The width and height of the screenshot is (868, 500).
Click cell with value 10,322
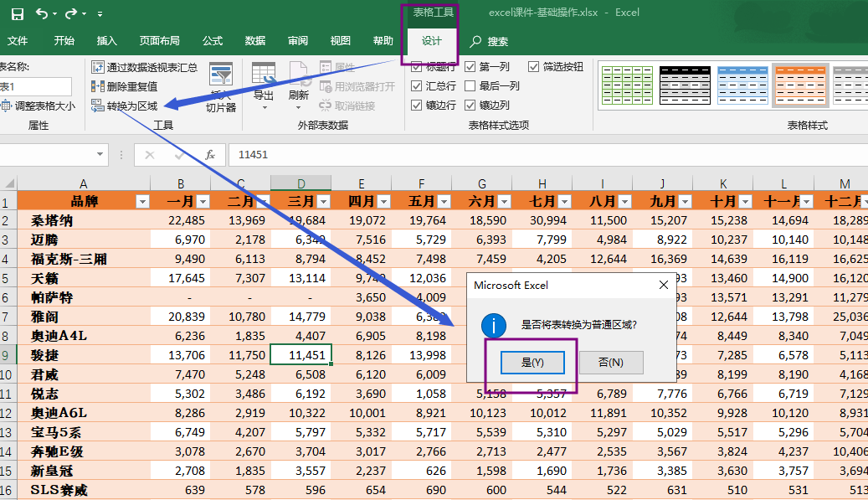click(x=300, y=413)
